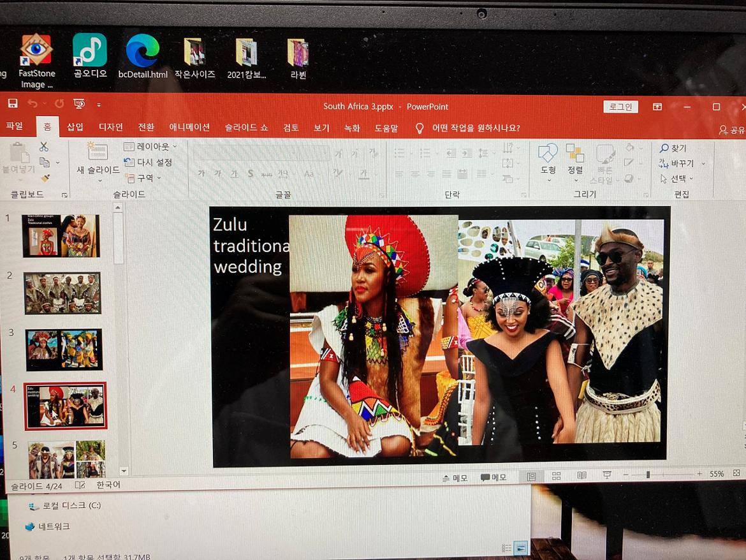Toggle the 메모 comments pane
Viewport: 746px width, 560px height.
point(493,477)
